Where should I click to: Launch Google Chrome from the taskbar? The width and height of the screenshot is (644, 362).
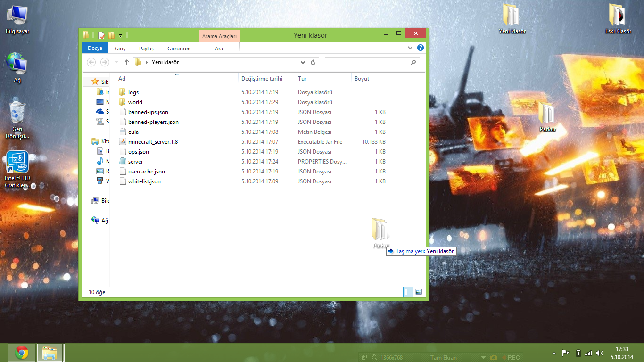pos(22,353)
